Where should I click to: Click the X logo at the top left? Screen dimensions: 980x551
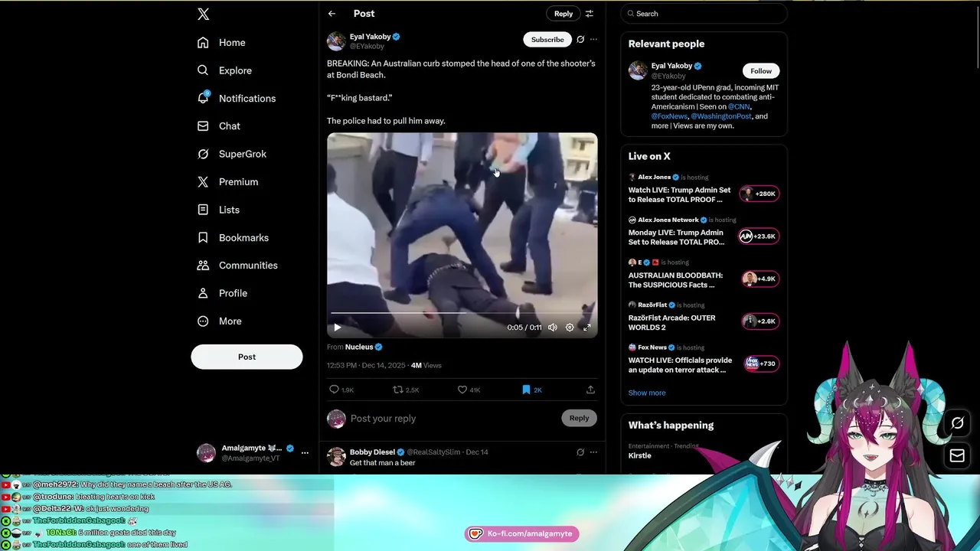click(x=203, y=14)
